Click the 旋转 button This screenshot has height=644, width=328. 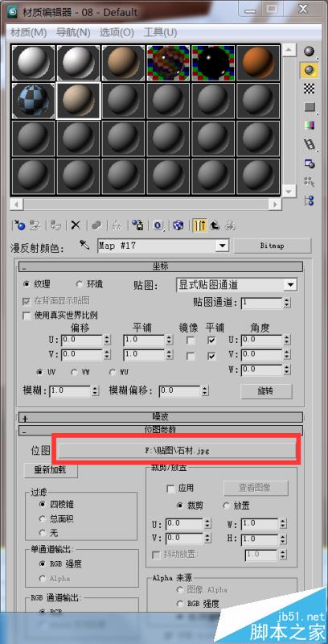click(266, 391)
